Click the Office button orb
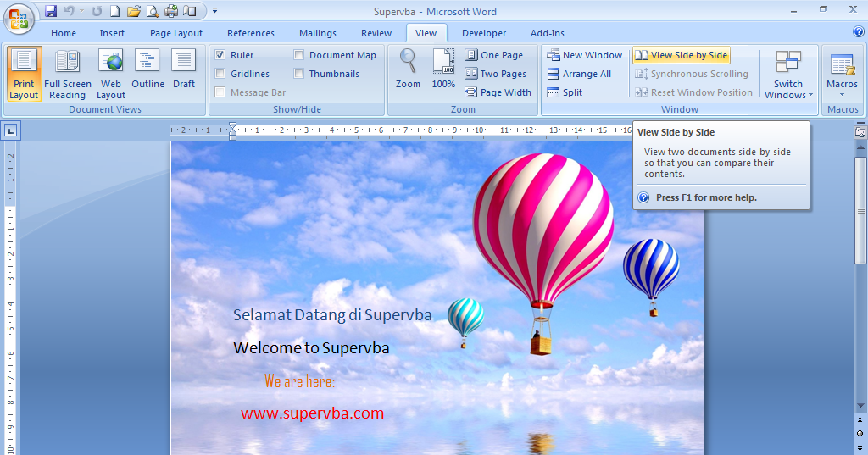This screenshot has width=868, height=455. (19, 19)
